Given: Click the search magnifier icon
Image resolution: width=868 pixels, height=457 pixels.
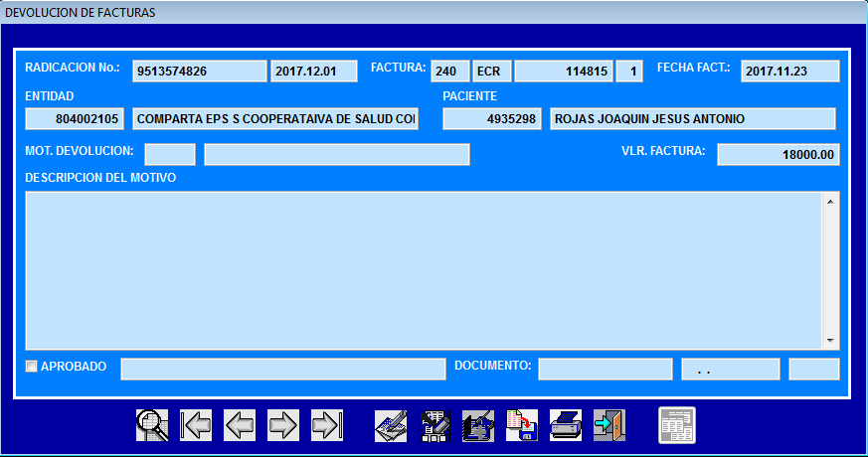Looking at the screenshot, I should [152, 425].
